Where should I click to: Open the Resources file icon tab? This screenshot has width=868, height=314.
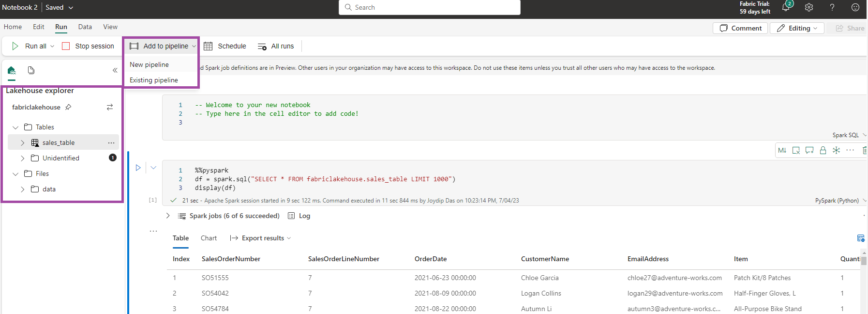[31, 70]
